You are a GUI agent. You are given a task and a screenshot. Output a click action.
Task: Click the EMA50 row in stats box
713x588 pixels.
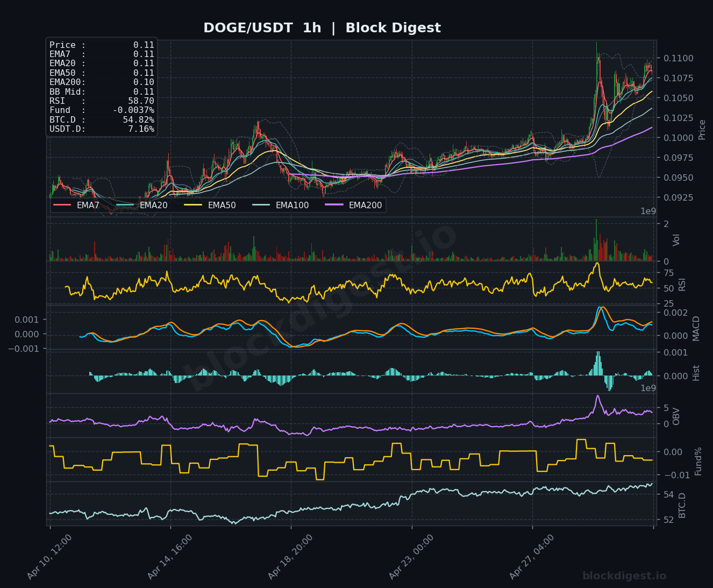[x=102, y=73]
